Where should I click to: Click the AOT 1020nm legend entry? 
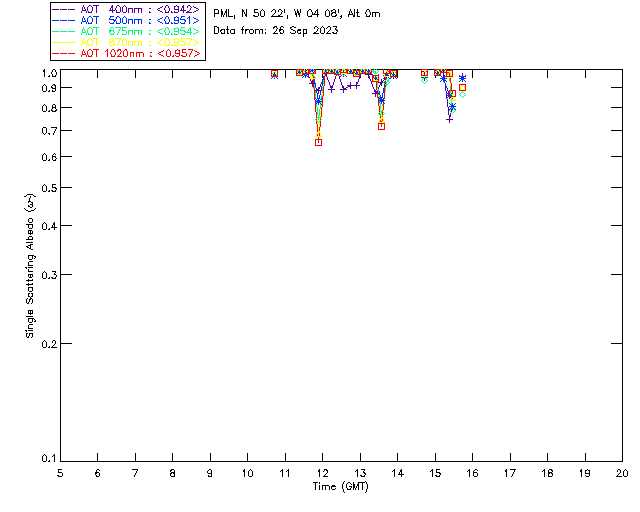(x=126, y=53)
